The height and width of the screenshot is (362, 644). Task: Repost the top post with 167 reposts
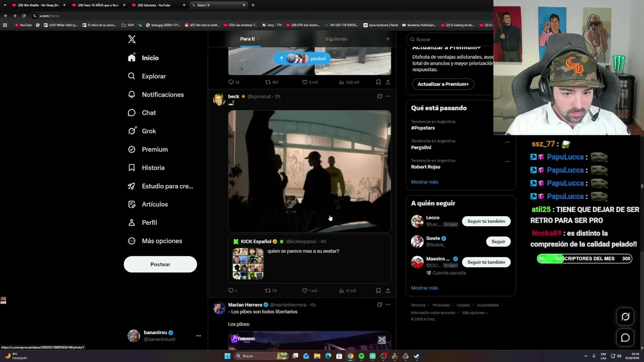(272, 82)
